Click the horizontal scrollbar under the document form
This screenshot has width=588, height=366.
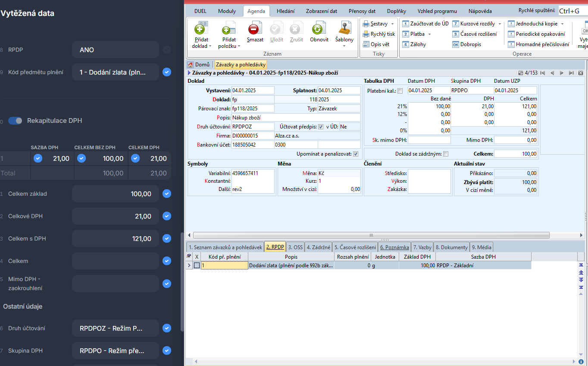pos(371,235)
